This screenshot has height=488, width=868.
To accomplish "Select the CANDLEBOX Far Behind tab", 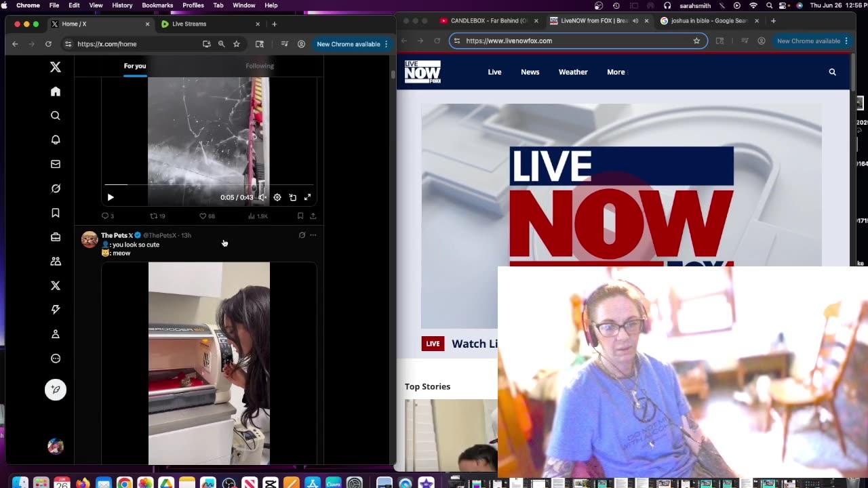I will pos(488,21).
